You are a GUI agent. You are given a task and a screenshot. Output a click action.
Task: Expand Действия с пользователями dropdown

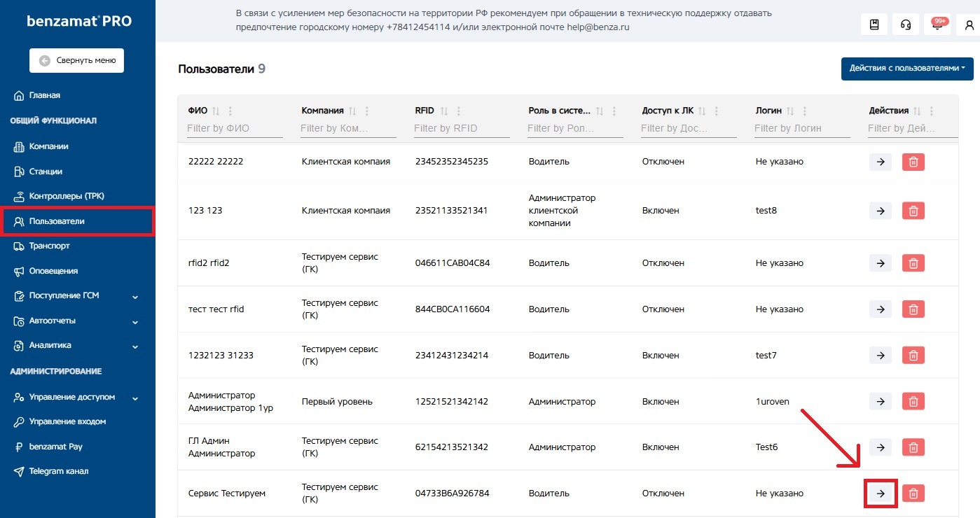point(906,69)
